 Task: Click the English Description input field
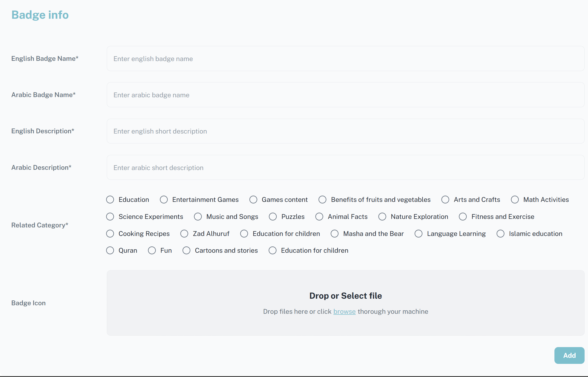(345, 131)
